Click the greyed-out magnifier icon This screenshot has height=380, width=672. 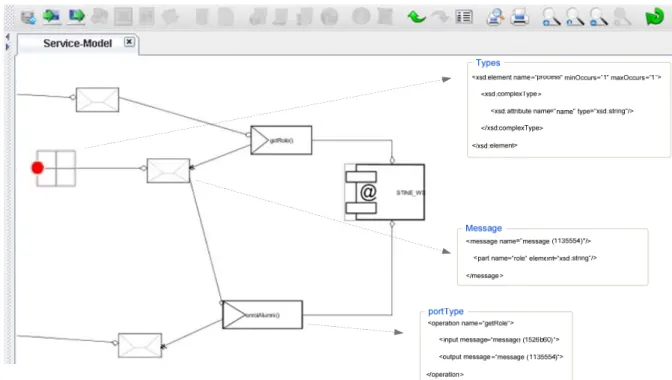click(622, 17)
